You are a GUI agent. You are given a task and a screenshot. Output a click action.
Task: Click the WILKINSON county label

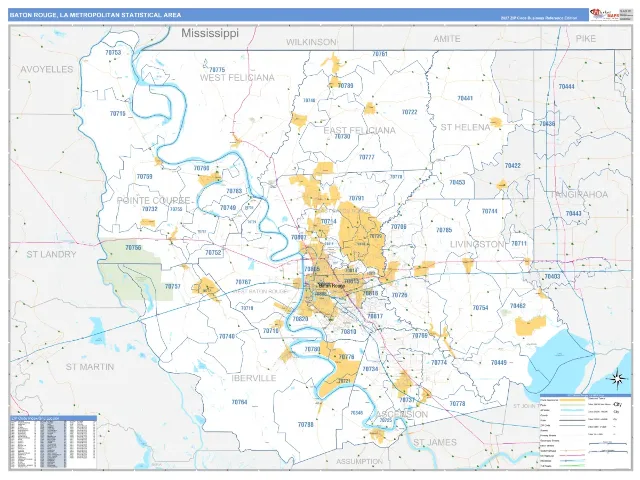coord(311,42)
